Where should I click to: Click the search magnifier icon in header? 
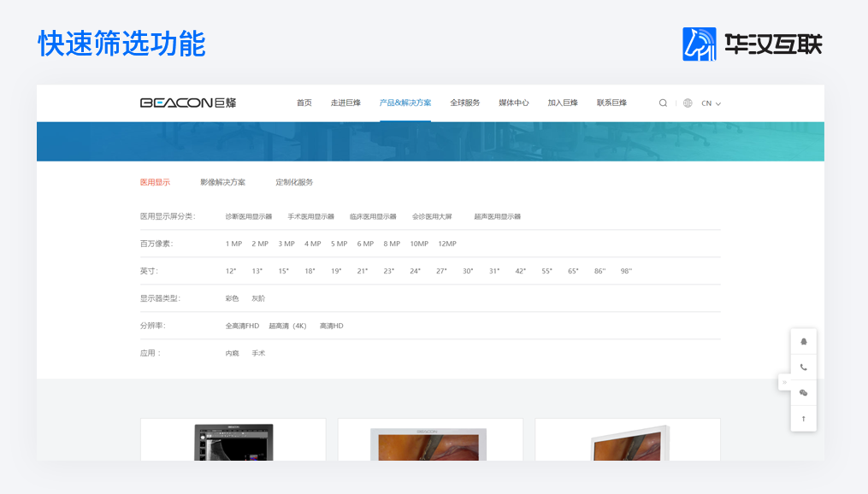point(663,103)
